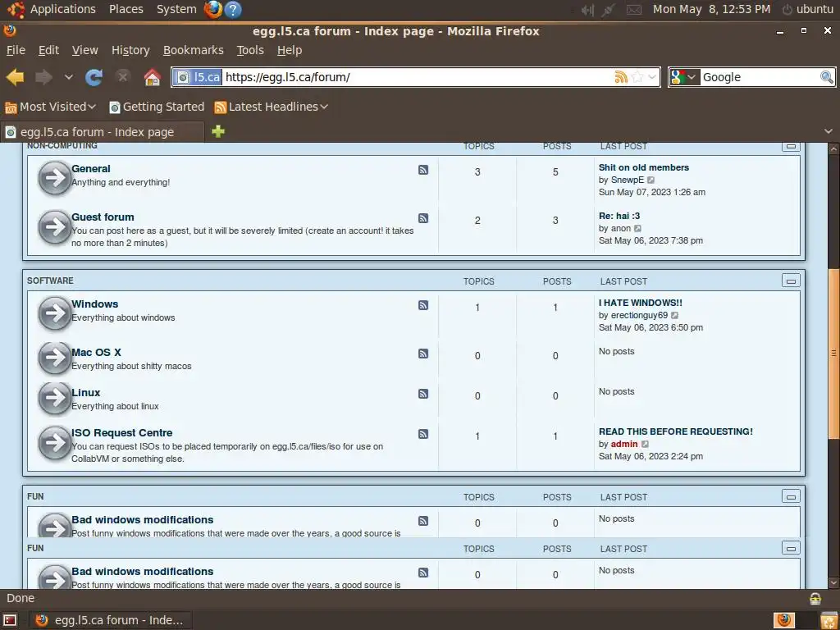Open the I HATE WINDOWS!! post link

[x=640, y=303]
